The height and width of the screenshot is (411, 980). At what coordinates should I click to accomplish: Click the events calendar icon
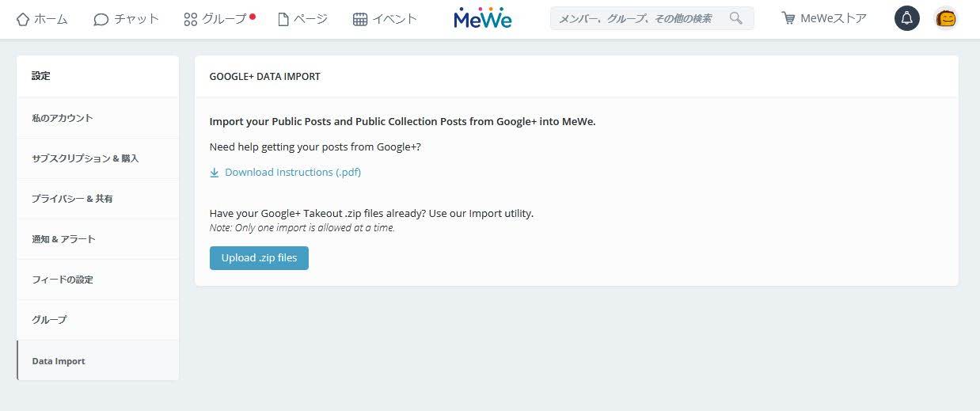[360, 19]
